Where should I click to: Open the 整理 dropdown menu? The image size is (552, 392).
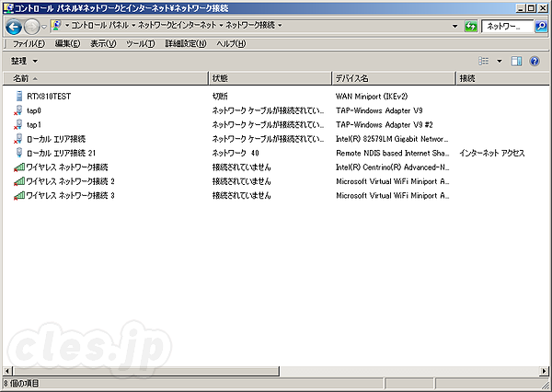point(24,61)
